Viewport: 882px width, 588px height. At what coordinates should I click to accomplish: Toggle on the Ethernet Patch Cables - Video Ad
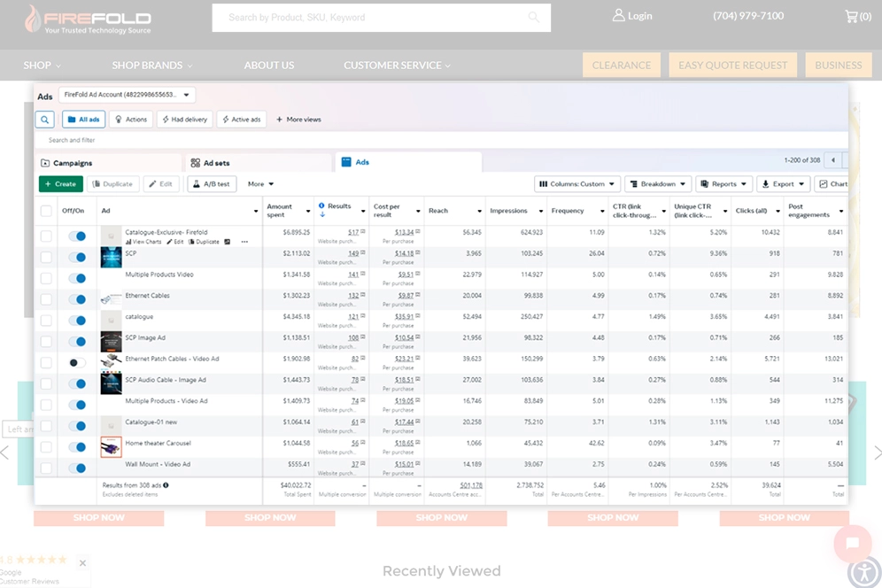pos(77,363)
